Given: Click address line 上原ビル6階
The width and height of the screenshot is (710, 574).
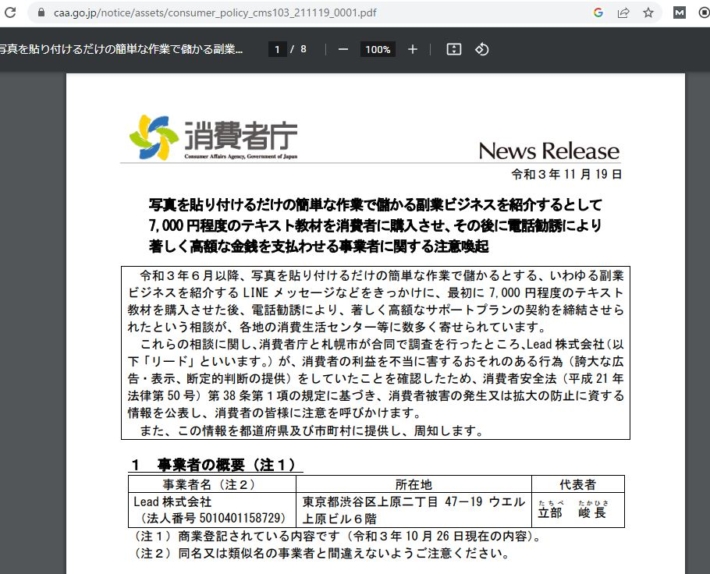Looking at the screenshot, I should coord(340,519).
